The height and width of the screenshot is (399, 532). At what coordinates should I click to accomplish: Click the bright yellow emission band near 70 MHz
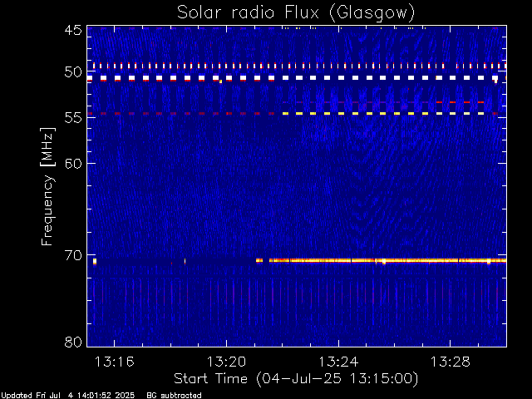382,260
